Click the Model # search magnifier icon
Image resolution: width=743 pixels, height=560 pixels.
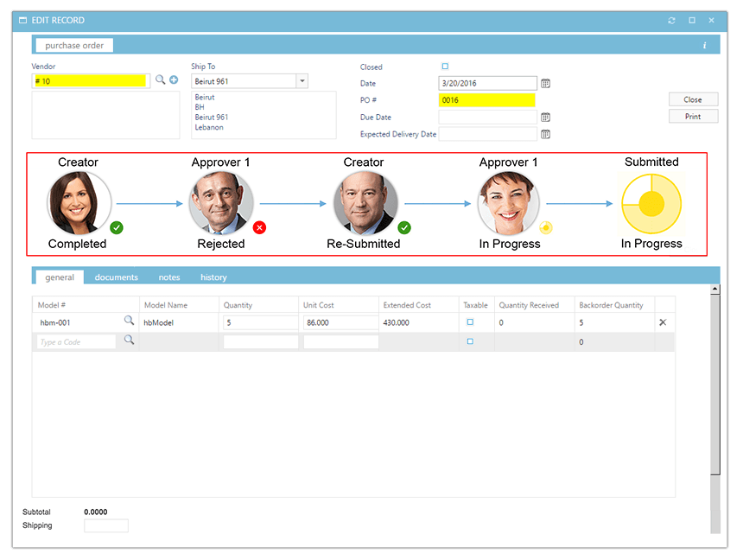(x=130, y=321)
